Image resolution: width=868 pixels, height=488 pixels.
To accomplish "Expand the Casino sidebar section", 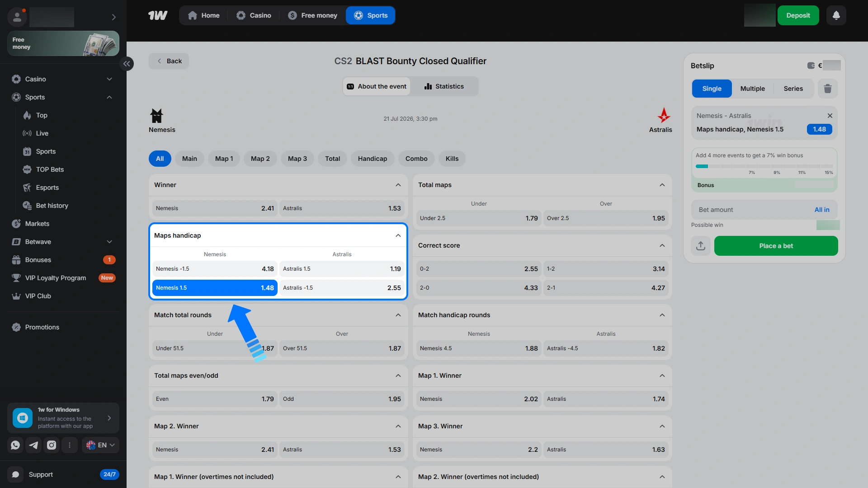I will coord(109,79).
